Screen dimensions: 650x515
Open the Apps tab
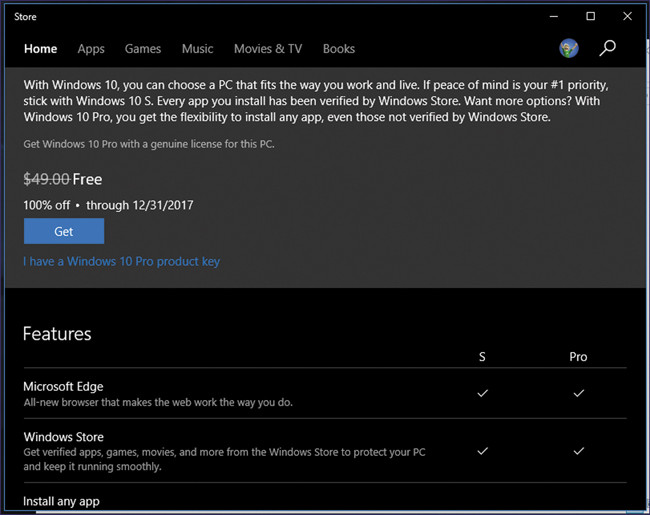pyautogui.click(x=91, y=49)
